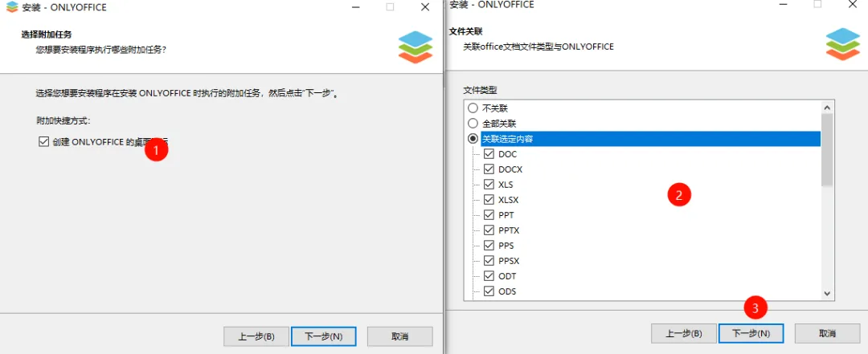This screenshot has width=868, height=354.
Task: Click 上一步(B) in the additional tasks window
Action: [256, 336]
